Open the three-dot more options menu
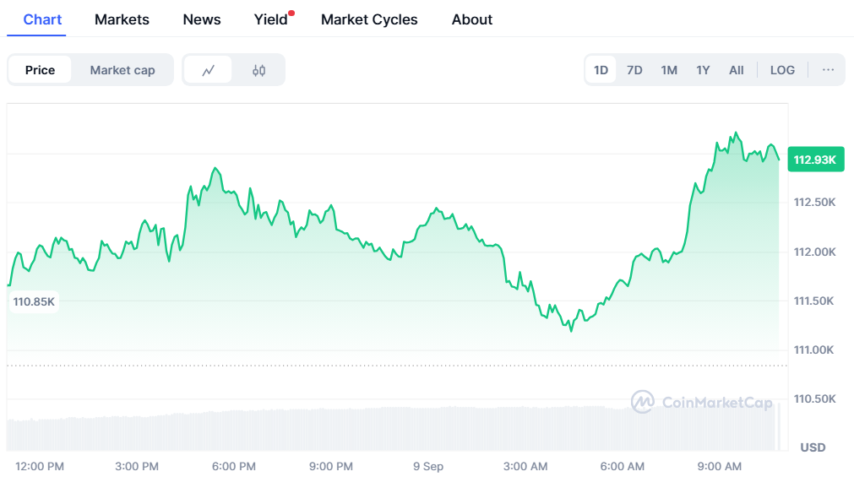 pyautogui.click(x=828, y=70)
